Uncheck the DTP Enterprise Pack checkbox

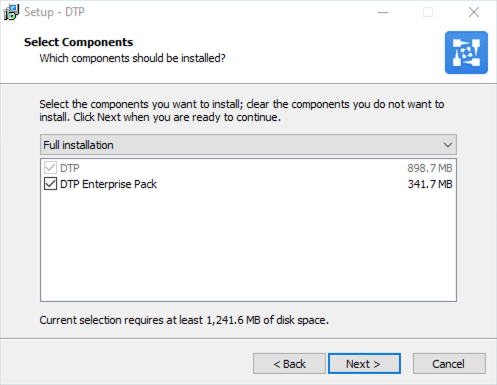[x=50, y=184]
